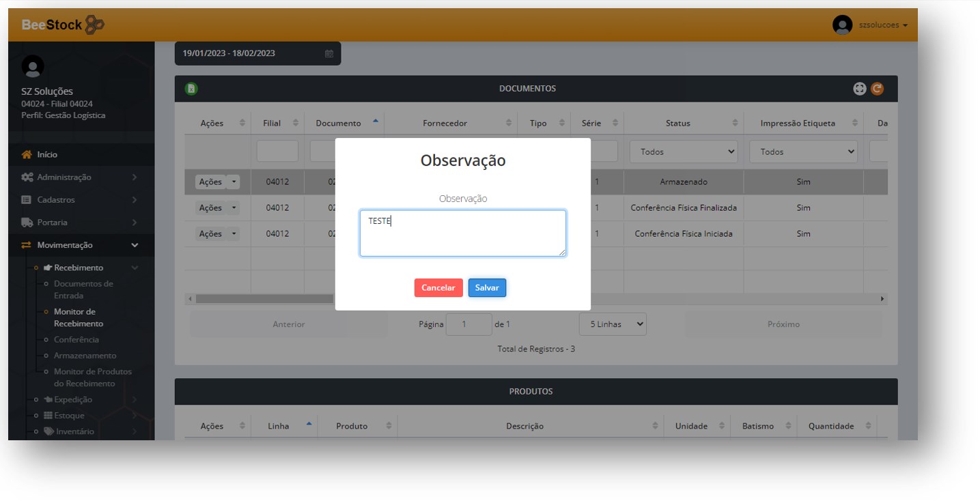The width and height of the screenshot is (980, 501).
Task: Change rows per page from 5 Linhas
Action: point(613,324)
